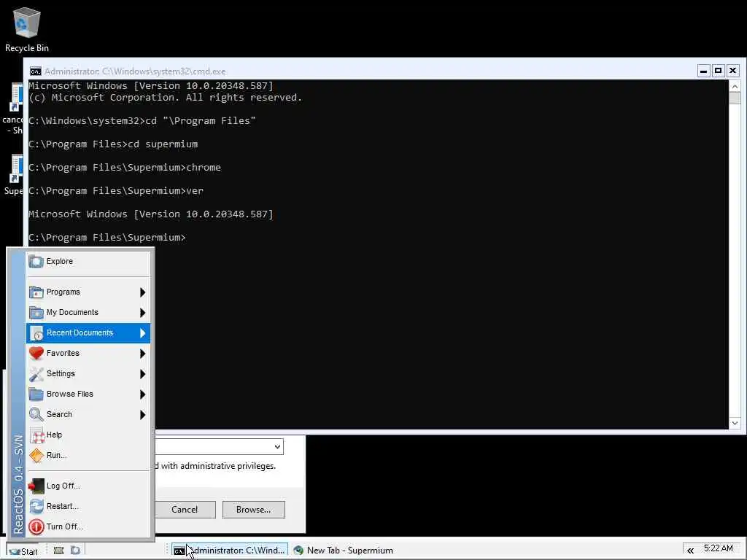
Task: Click the cmd window scrollbar down arrow
Action: 735,423
